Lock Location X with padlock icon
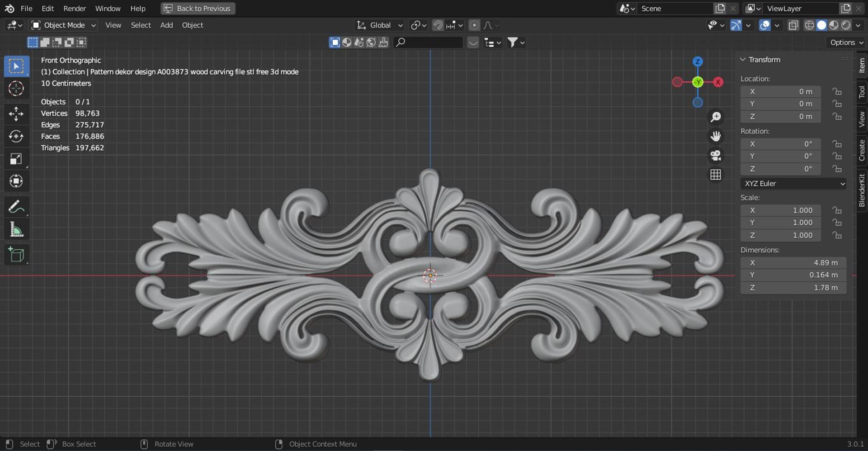Screen dimensions: 868x451 click(x=837, y=91)
